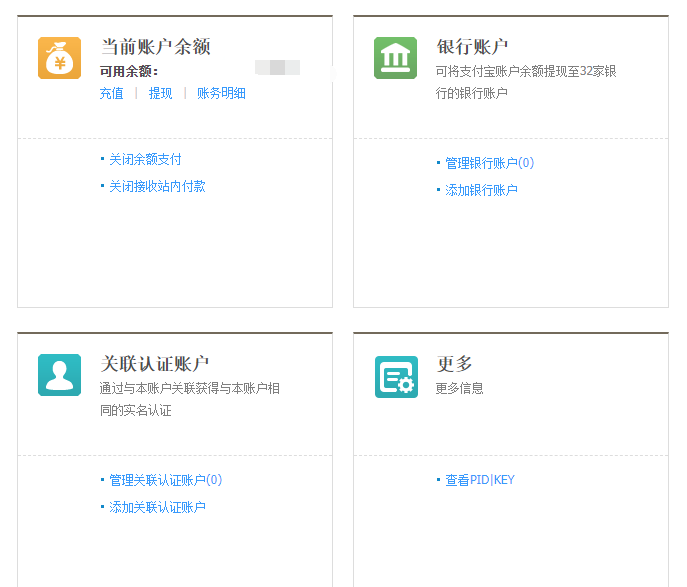Click the 关联认证账户 section title
The image size is (687, 587).
155,363
